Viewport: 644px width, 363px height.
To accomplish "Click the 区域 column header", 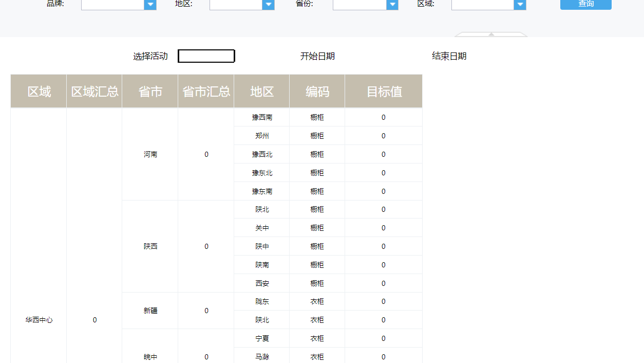I will (39, 92).
